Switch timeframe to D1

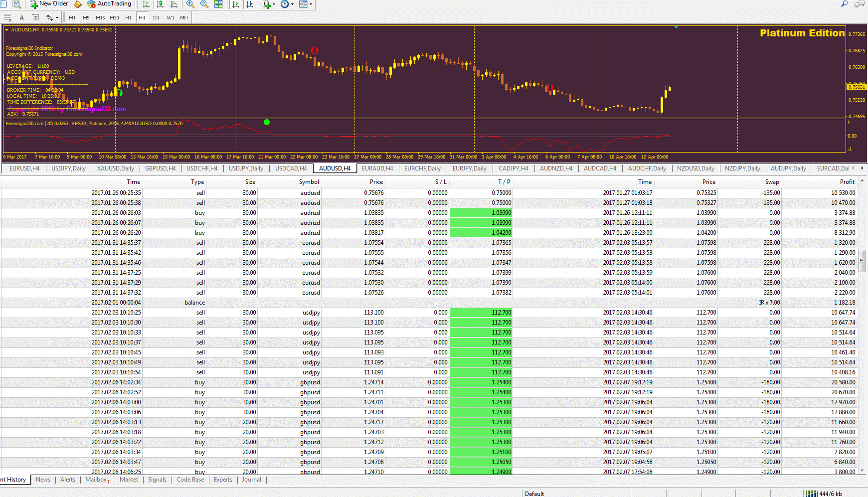[156, 17]
